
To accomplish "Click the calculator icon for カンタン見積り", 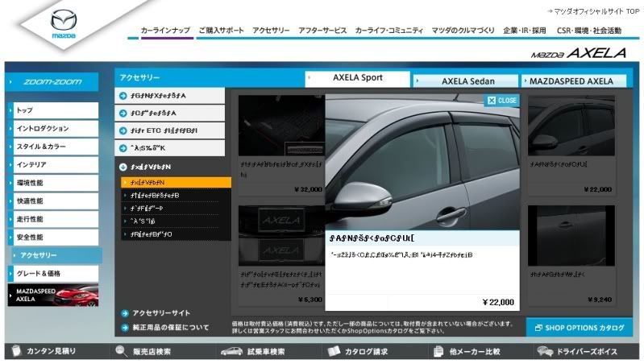I will 15,350.
